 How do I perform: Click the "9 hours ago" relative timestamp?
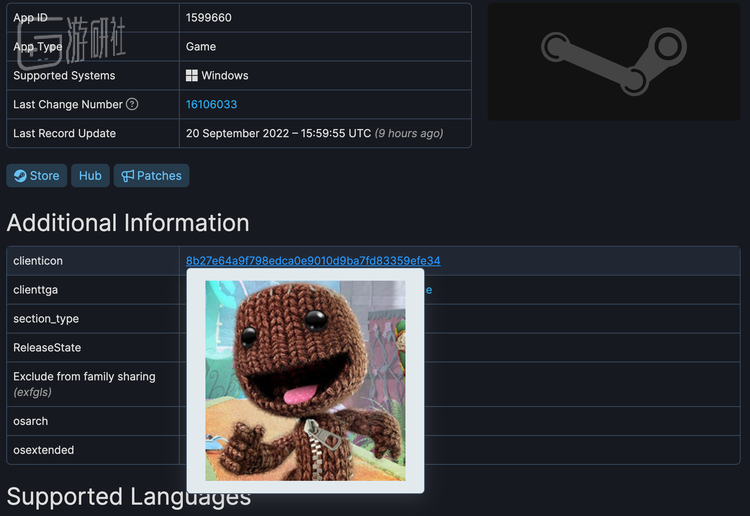[409, 134]
